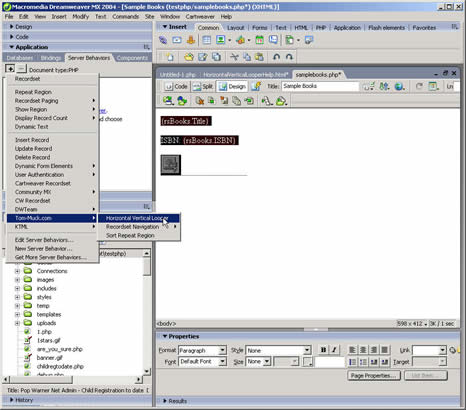Image resolution: width=466 pixels, height=410 pixels.
Task: Preview in browser using globe icon
Action: coord(399,87)
